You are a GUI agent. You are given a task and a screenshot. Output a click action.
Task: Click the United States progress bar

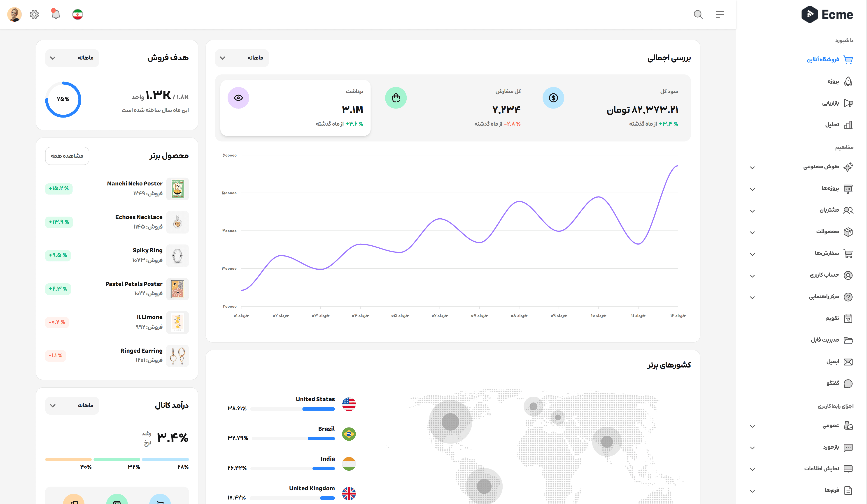point(293,409)
